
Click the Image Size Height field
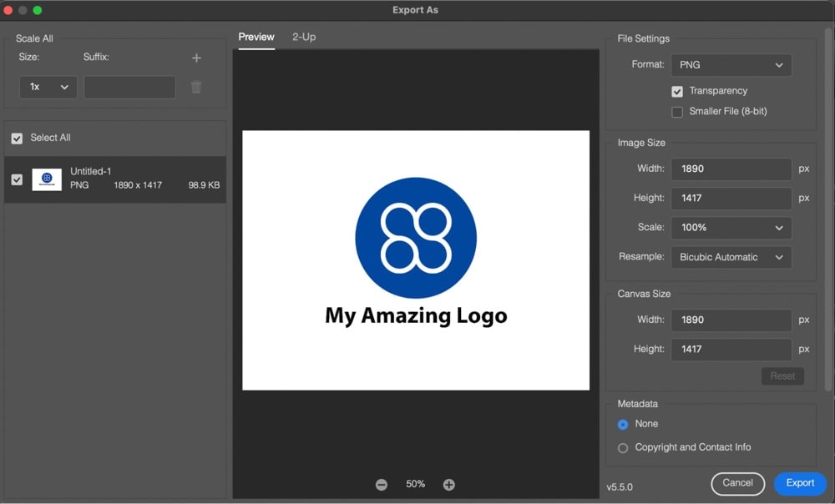731,198
